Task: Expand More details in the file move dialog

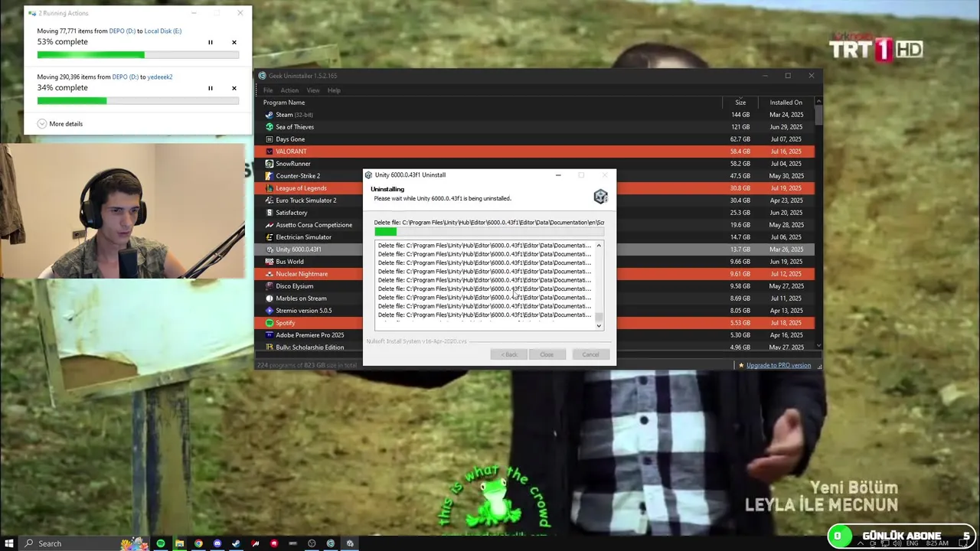Action: (x=60, y=124)
